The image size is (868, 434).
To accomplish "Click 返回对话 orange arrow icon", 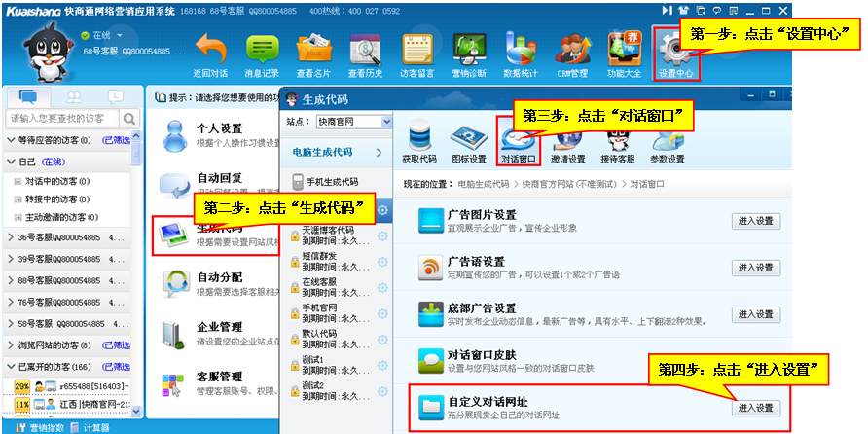I will pyautogui.click(x=210, y=49).
